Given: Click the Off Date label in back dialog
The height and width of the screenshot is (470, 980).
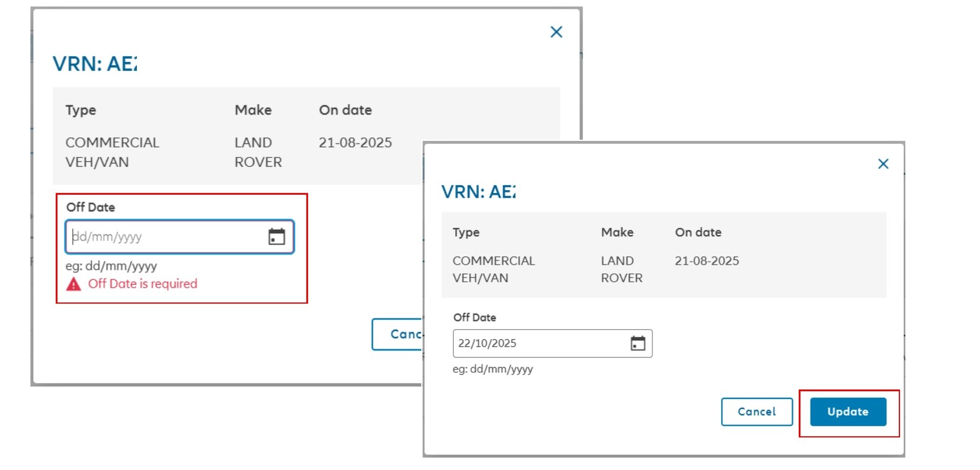Looking at the screenshot, I should pyautogui.click(x=91, y=207).
